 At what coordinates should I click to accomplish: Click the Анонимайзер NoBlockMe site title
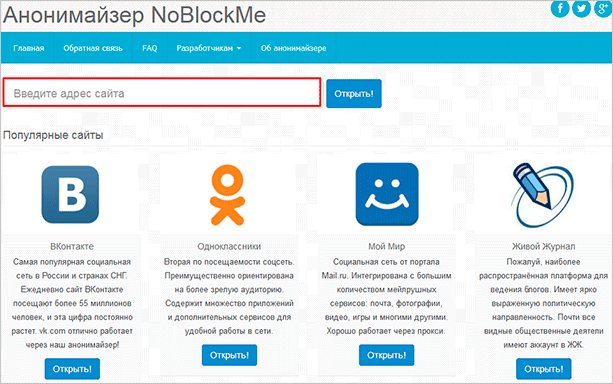[135, 15]
